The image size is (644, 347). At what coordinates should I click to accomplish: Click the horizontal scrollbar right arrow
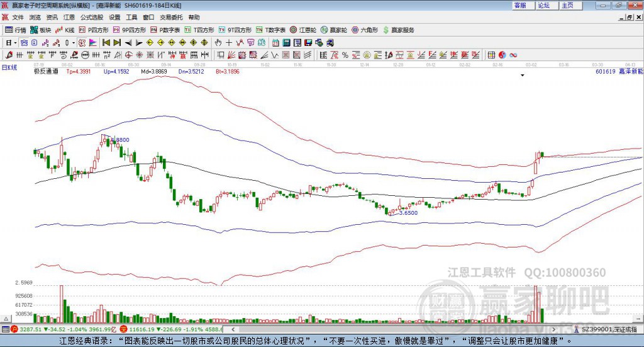coord(553,329)
